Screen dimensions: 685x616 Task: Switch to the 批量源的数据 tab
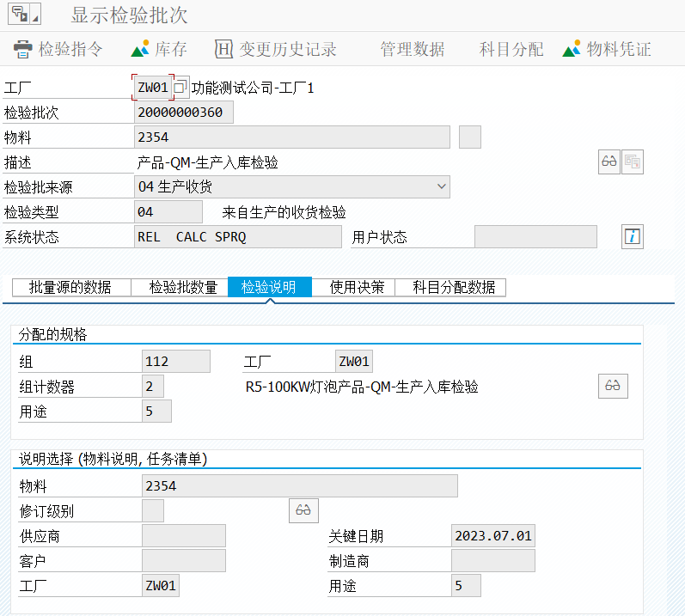tap(70, 288)
